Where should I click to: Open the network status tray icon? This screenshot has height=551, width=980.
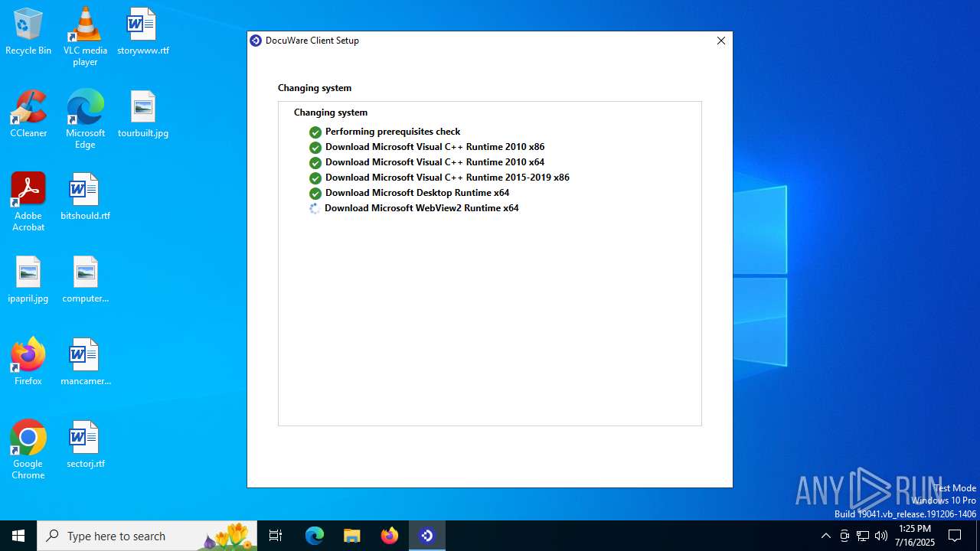pyautogui.click(x=863, y=536)
